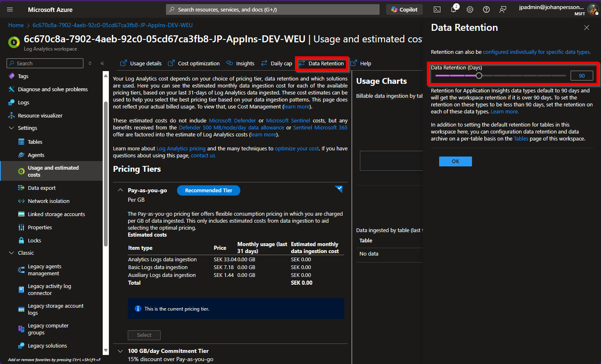The width and height of the screenshot is (601, 364).
Task: Click the retention days value box
Action: click(x=582, y=76)
